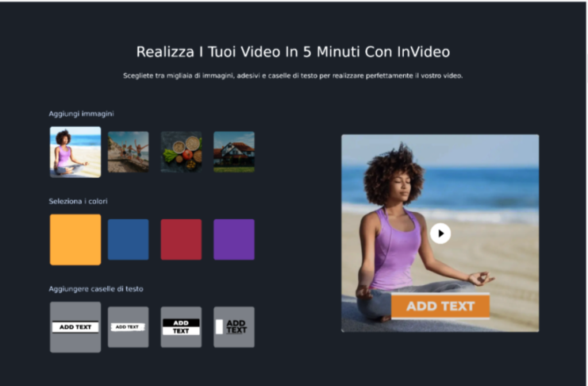Click the heading 'Realizza I Tuoi Video In 5 Minuti Con InVideo'

[x=294, y=52]
